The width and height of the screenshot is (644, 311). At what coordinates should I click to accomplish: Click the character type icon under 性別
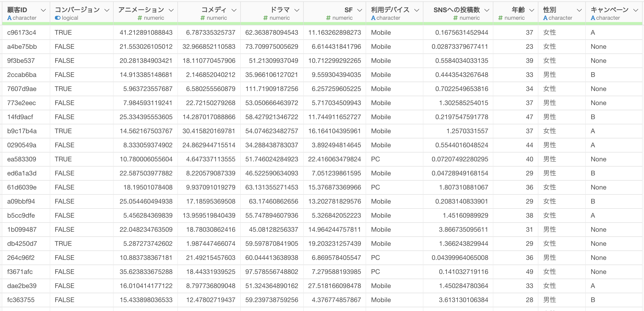(x=545, y=18)
